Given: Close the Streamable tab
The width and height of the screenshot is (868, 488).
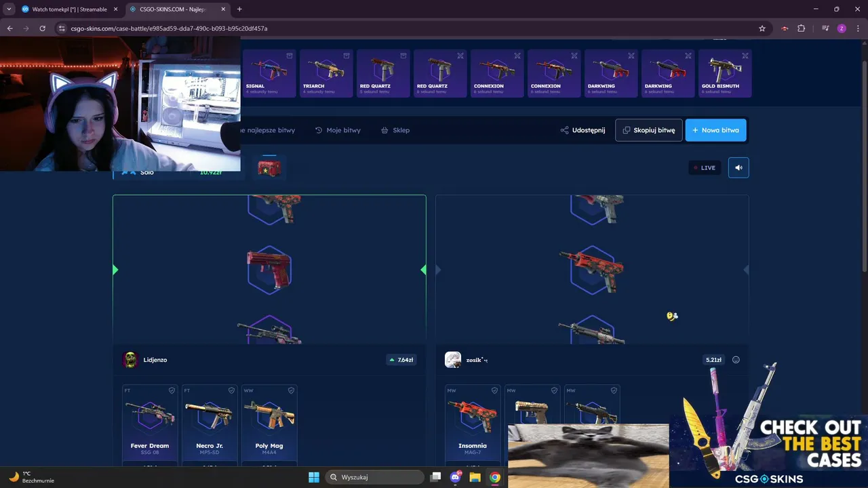Looking at the screenshot, I should (116, 9).
